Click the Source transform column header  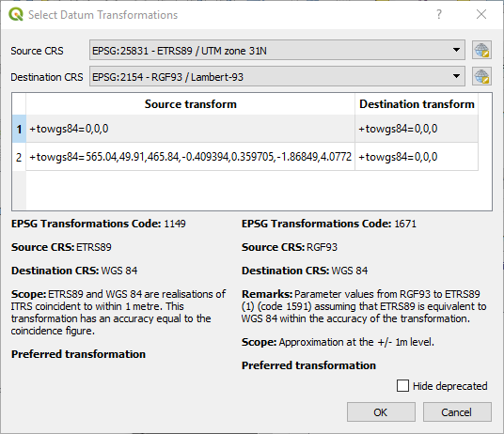click(x=190, y=104)
